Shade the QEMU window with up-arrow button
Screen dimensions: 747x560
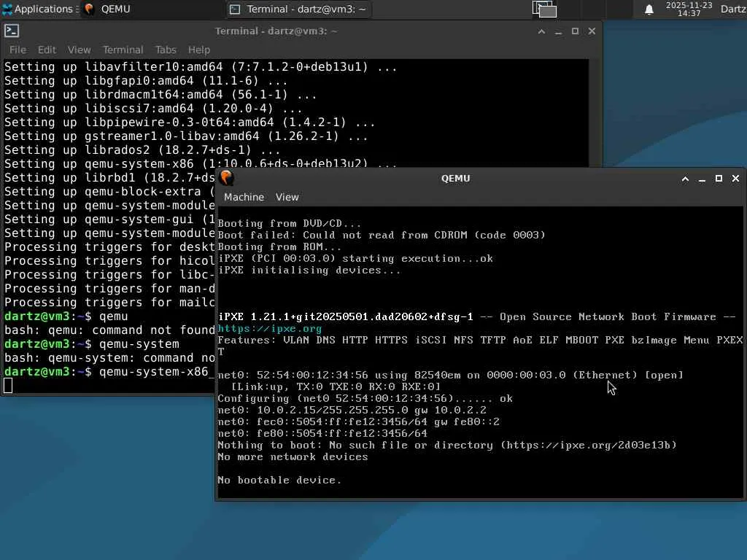point(685,179)
